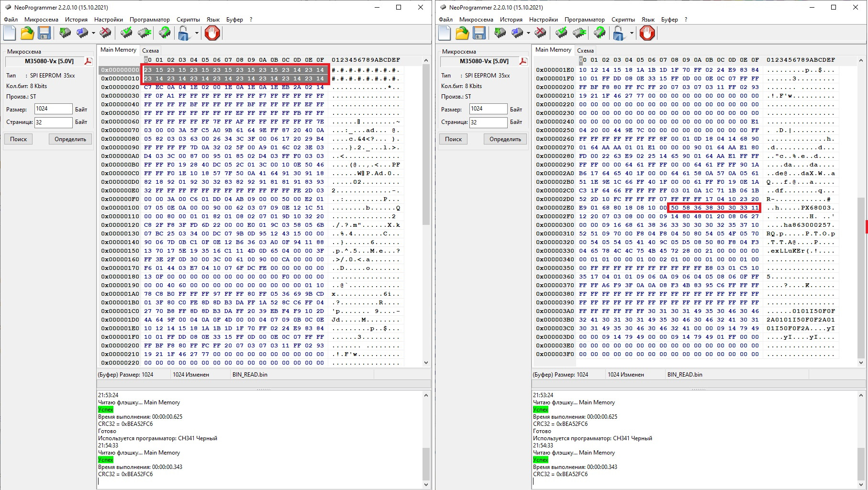
Task: Click the Определить button in left window
Action: tap(70, 139)
